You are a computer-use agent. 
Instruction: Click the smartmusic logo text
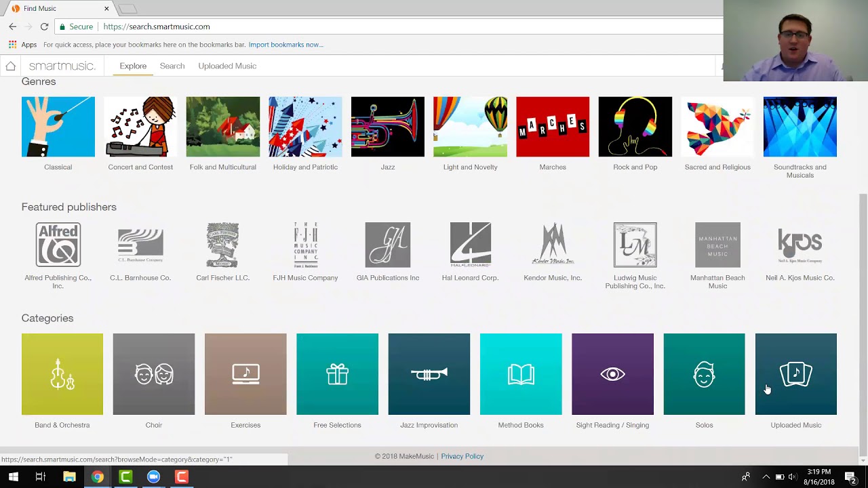point(62,66)
